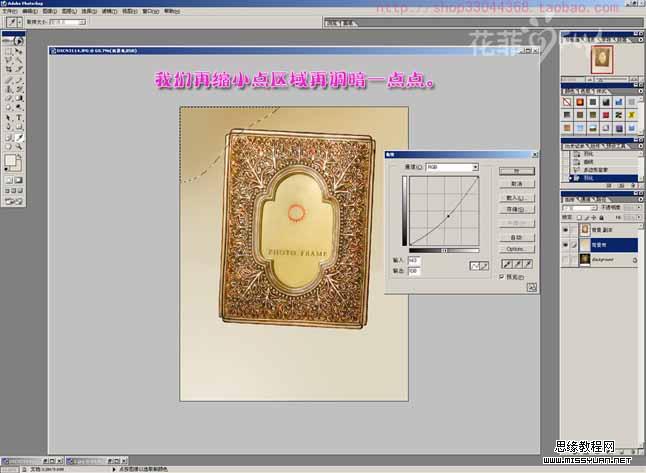Expand the Curves dialog size icon

pyautogui.click(x=531, y=288)
